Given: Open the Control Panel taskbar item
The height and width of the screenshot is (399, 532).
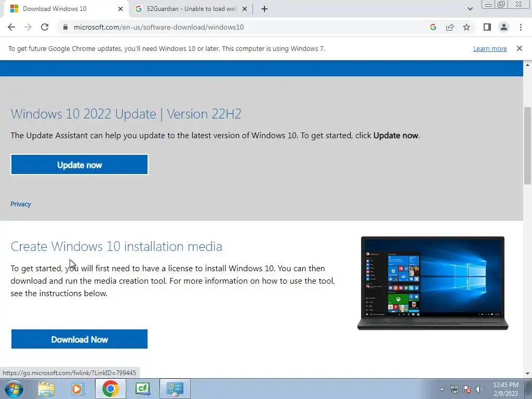Looking at the screenshot, I should (x=175, y=389).
